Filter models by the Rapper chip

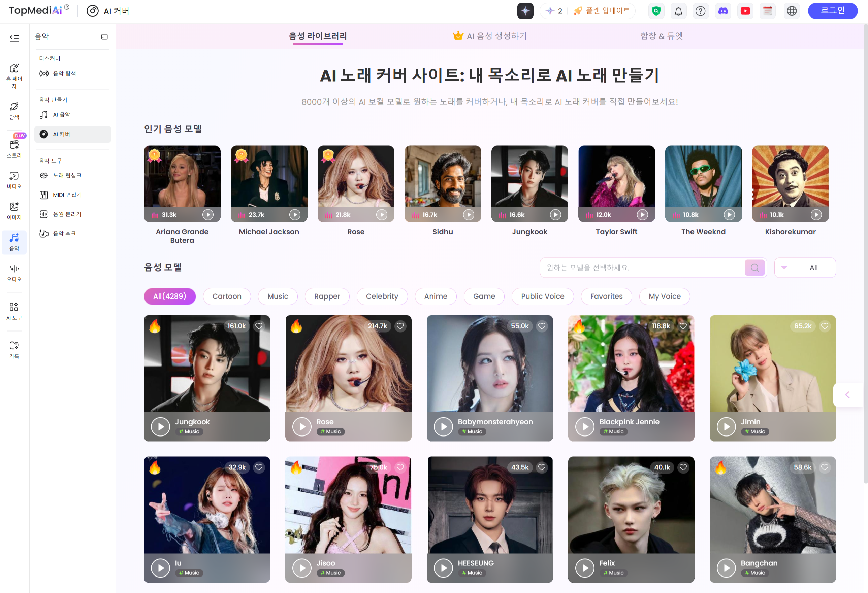327,296
